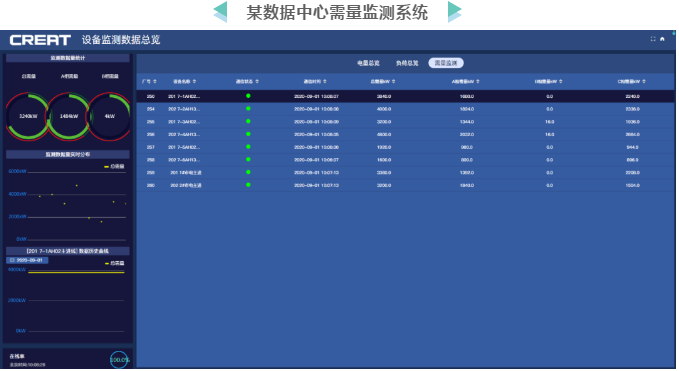
Task: Sort table by 序号 column arrows
Action: click(x=155, y=81)
